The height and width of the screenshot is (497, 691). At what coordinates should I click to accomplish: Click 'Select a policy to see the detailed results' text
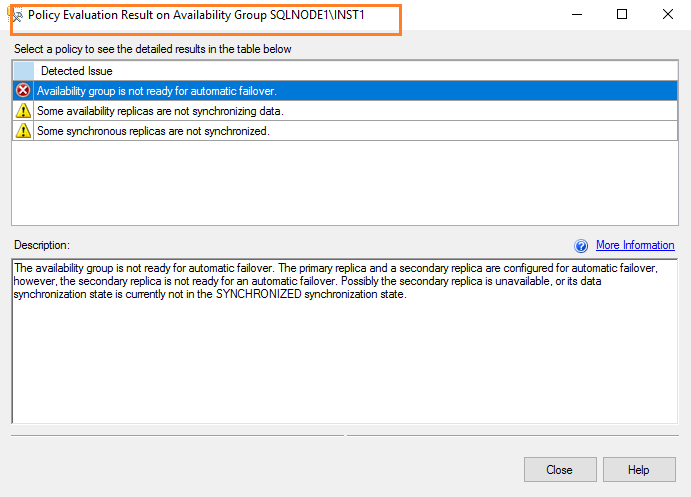tap(152, 49)
